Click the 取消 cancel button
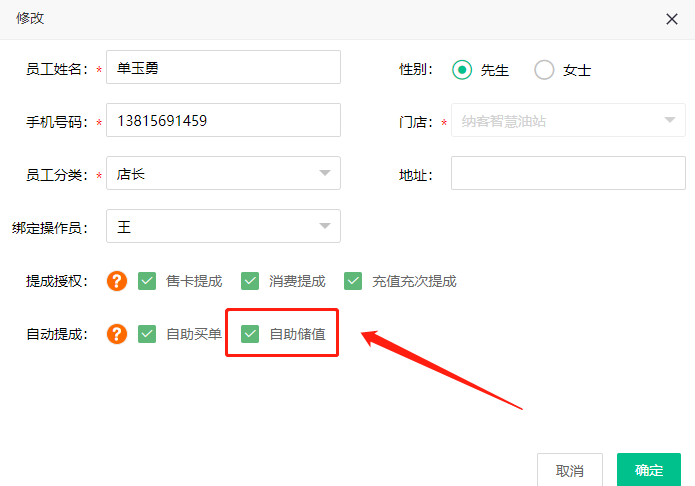Screen dimensions: 695x486 (x=570, y=470)
